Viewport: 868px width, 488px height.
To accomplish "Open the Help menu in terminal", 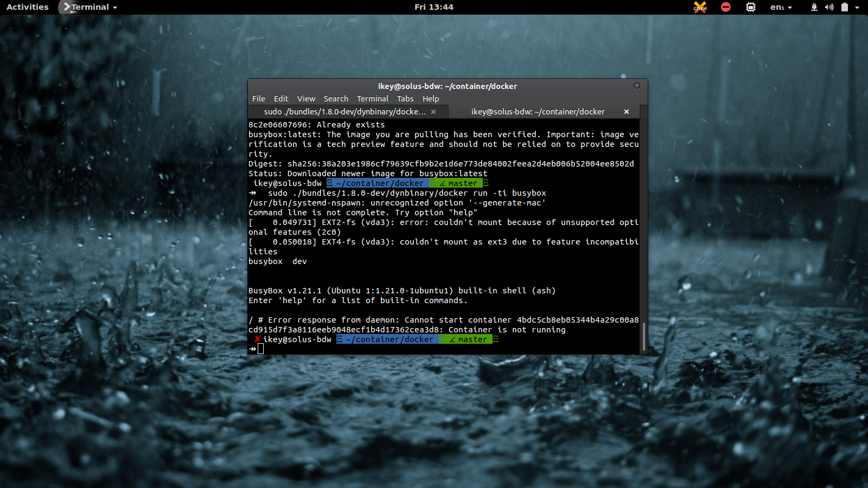I will (x=431, y=99).
